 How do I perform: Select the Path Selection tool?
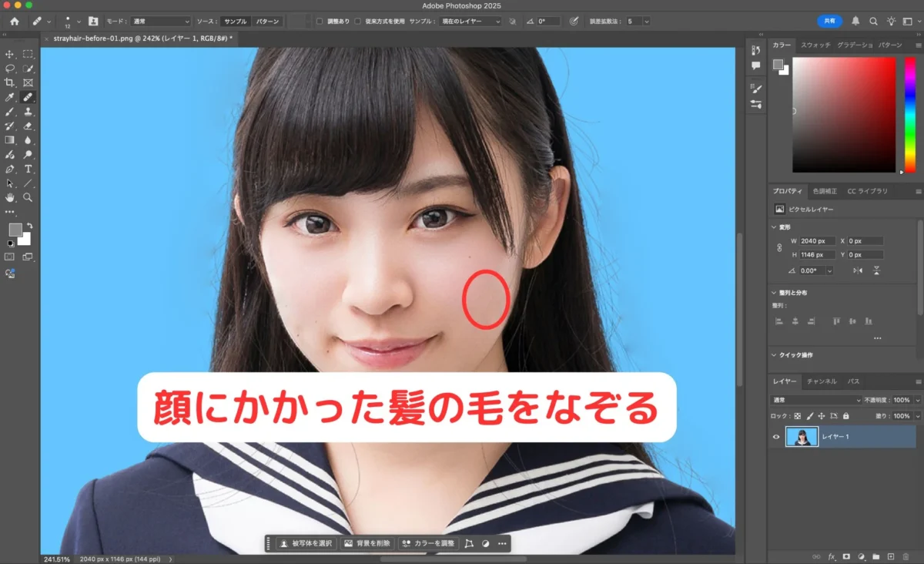tap(10, 183)
